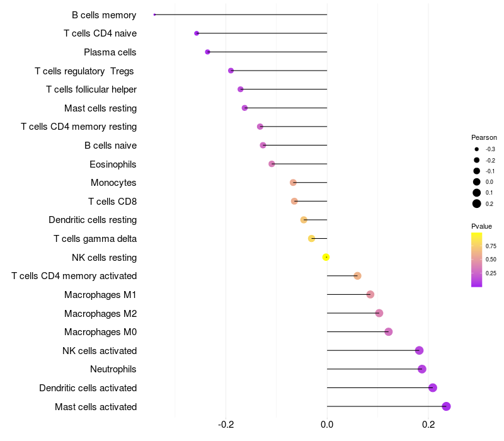Click the 0.0 x-axis tick label

point(327,425)
